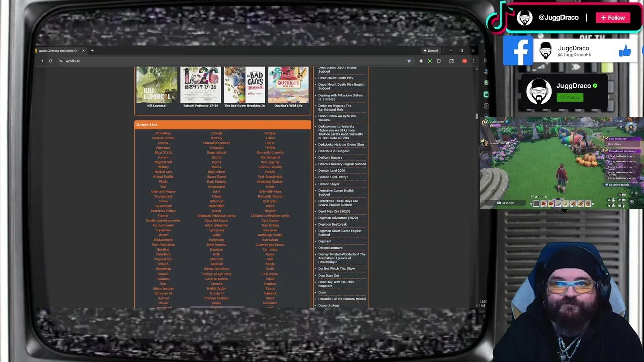
Task: Click the Facebook thumbs-up like icon
Action: coord(625,51)
